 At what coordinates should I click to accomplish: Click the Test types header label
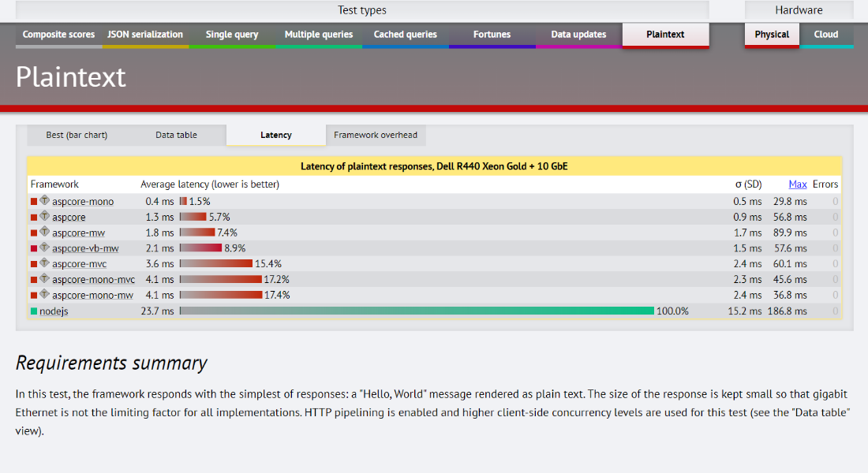pos(362,10)
